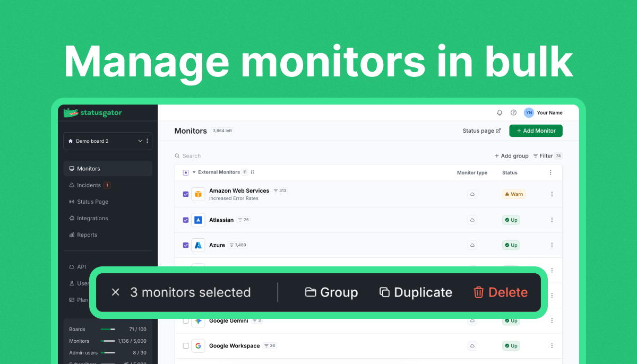This screenshot has width=637, height=364.
Task: Click the '3,864 left' badge
Action: [222, 131]
